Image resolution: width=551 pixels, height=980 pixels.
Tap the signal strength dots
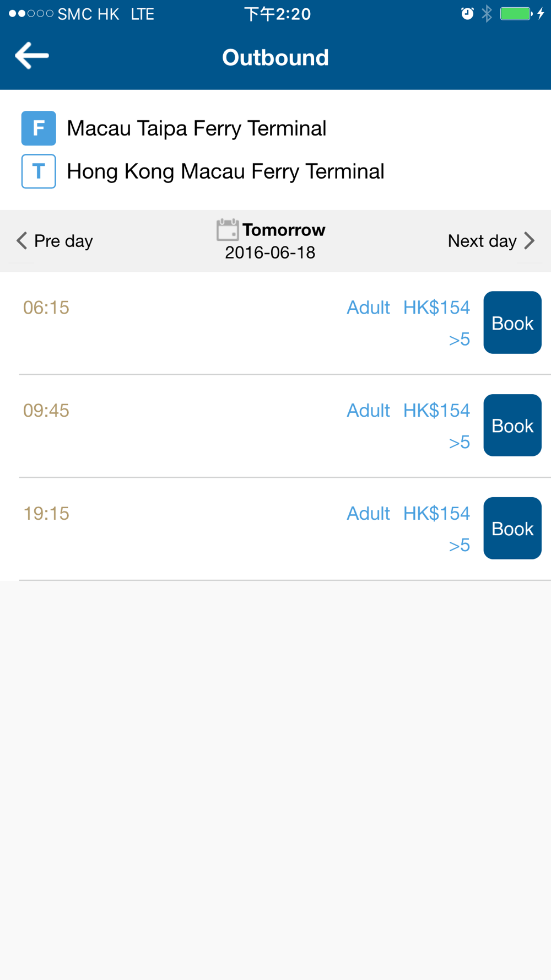(31, 14)
